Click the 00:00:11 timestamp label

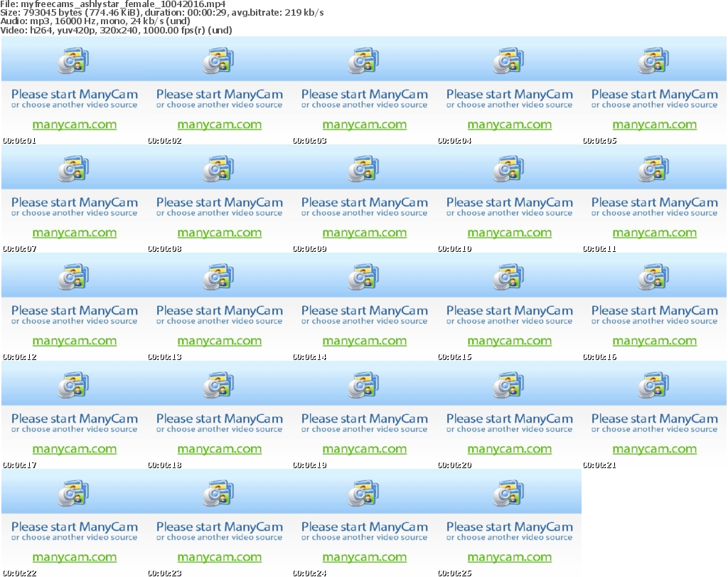pos(599,249)
